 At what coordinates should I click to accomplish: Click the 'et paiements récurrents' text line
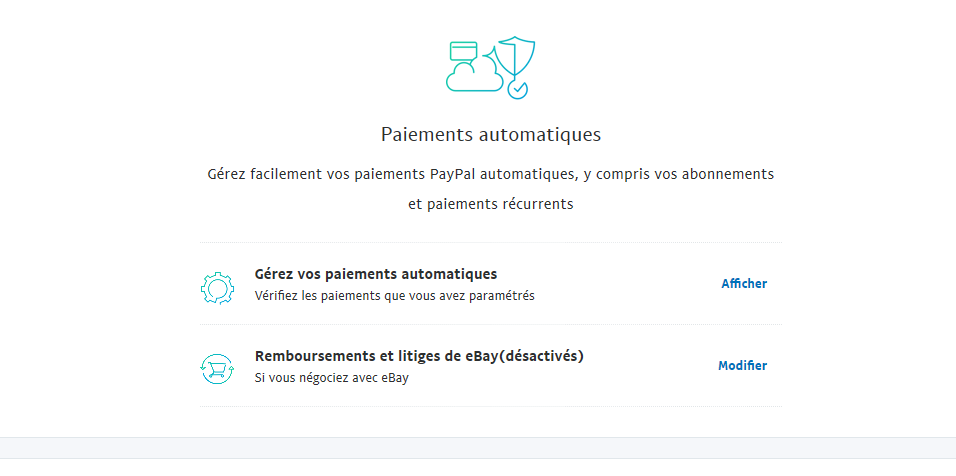491,203
